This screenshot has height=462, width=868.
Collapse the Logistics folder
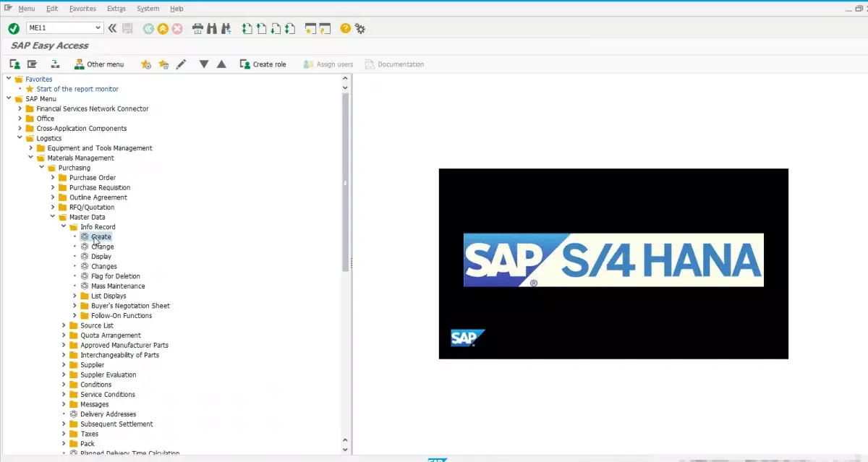(20, 138)
